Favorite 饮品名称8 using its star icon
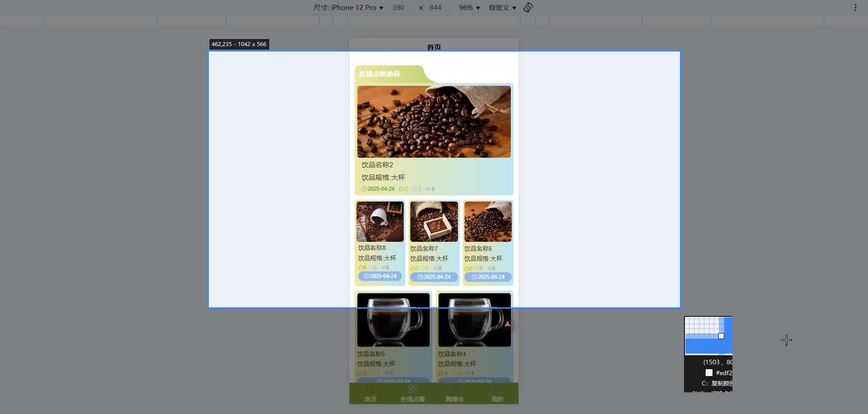868x414 pixels. [371, 268]
